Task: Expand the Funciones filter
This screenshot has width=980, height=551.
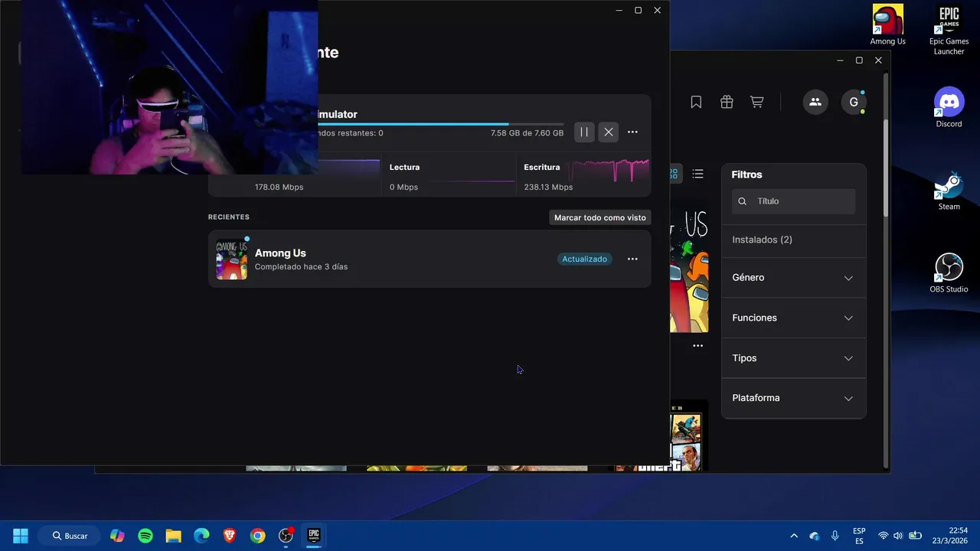Action: 793,318
